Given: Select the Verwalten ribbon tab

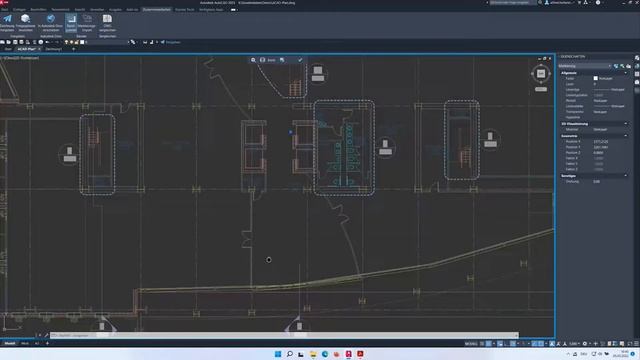Looking at the screenshot, I should 97,9.
